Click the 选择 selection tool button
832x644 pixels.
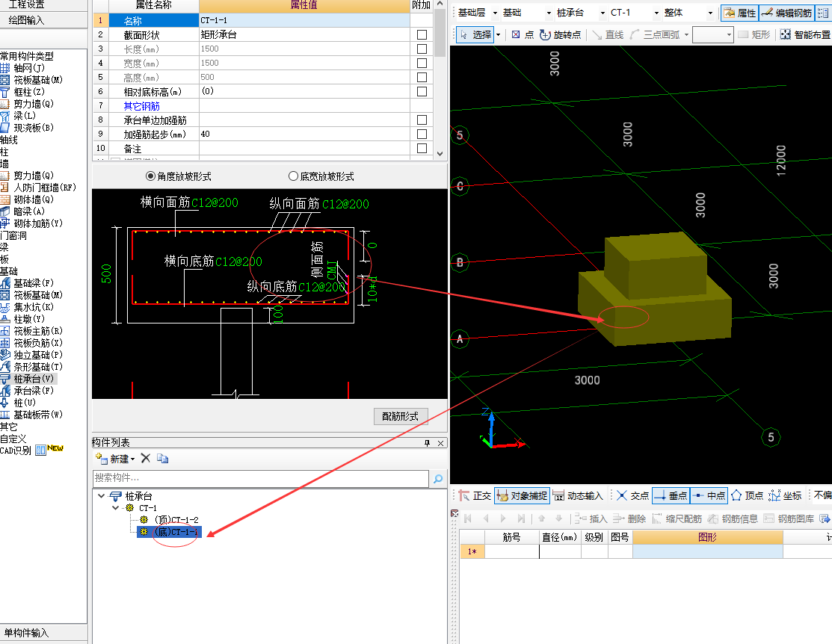[x=475, y=34]
